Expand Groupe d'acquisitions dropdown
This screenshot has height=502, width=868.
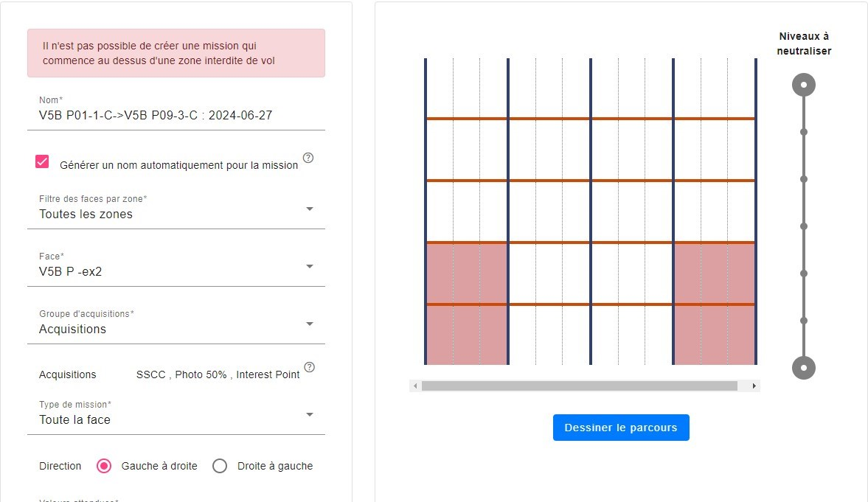click(x=176, y=323)
